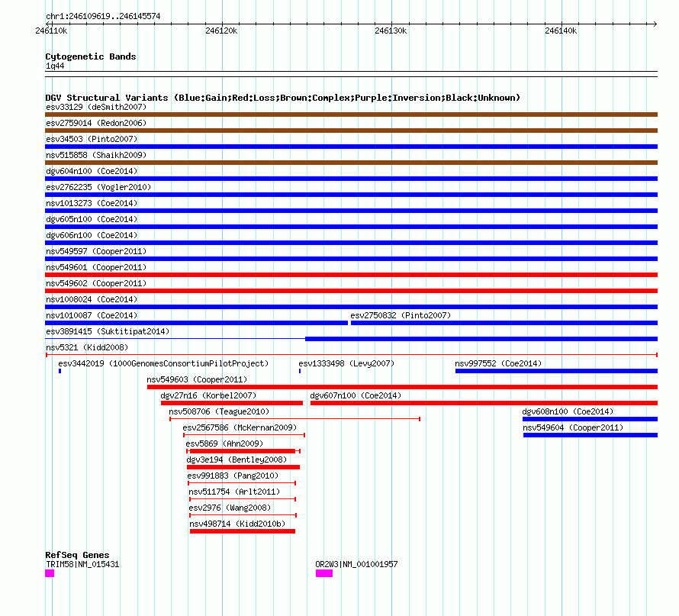Select esv2762235 (Vogler2010) variant label
Screen dimensions: 679x616
98,187
